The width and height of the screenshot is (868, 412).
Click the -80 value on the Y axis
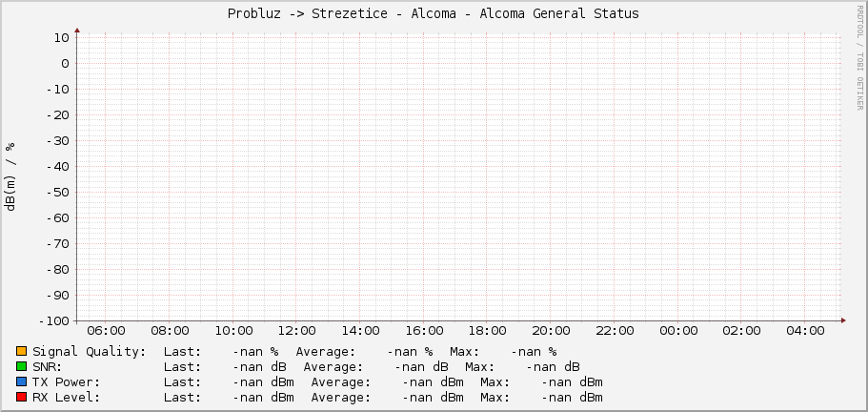(57, 270)
